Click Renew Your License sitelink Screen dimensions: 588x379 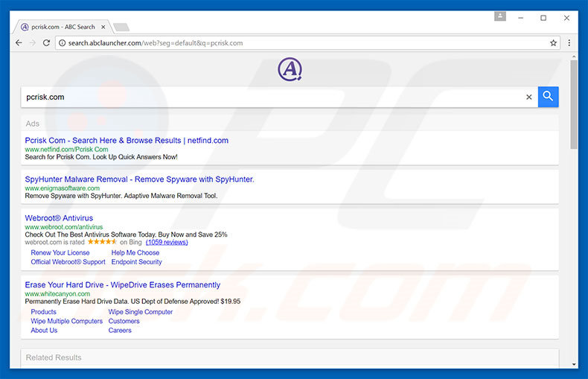click(x=60, y=253)
